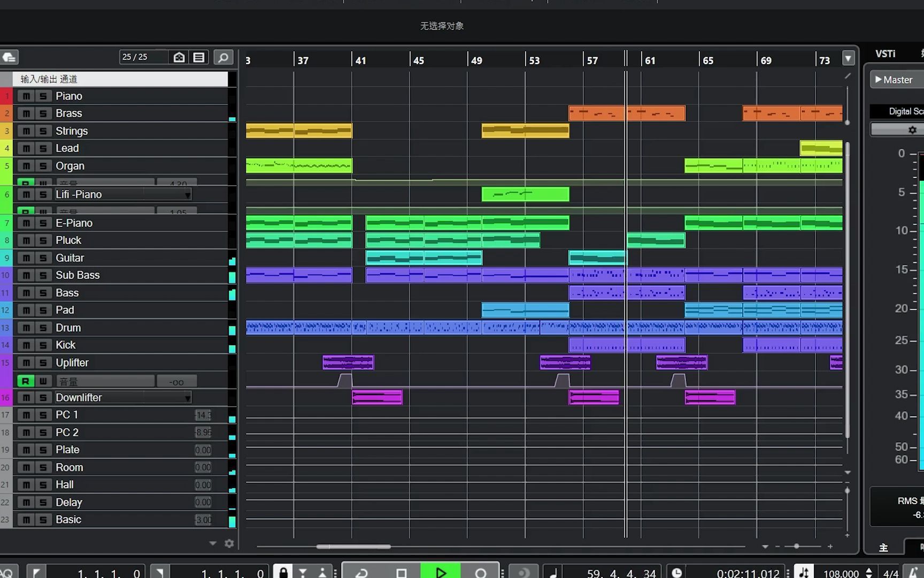Click the vertical zoom slider handle
924x578 pixels.
(x=847, y=490)
